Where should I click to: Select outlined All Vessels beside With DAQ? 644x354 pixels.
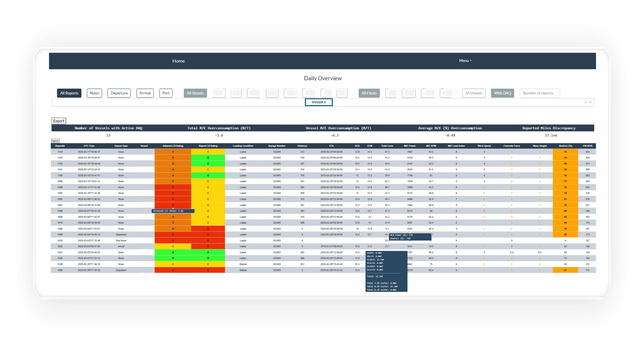pyautogui.click(x=474, y=93)
